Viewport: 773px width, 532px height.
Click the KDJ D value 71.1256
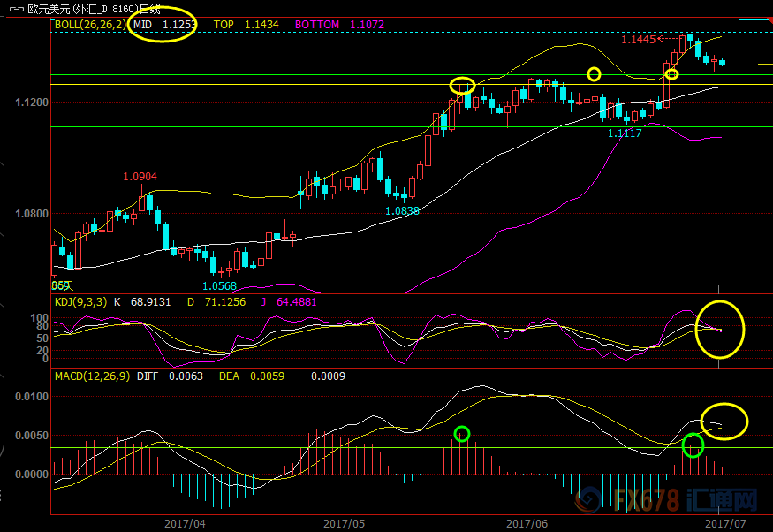(x=224, y=302)
